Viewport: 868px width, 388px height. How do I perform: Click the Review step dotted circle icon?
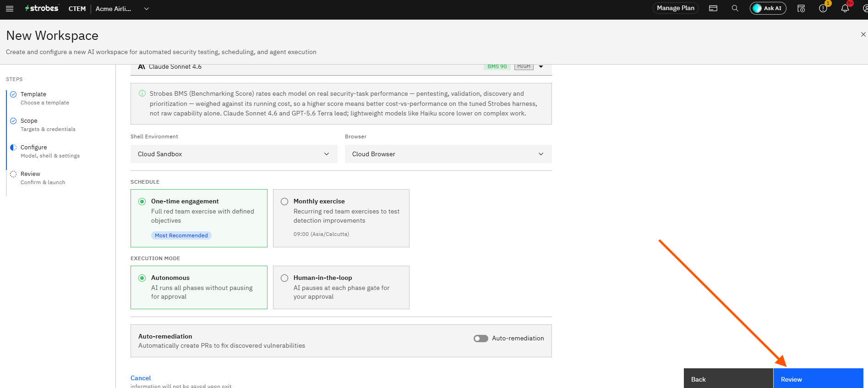coord(13,174)
